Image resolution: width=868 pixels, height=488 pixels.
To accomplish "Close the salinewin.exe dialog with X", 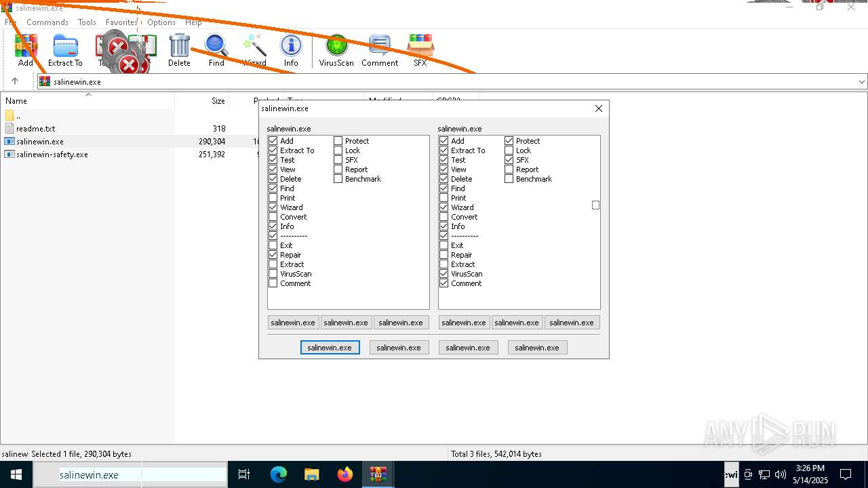I will point(599,108).
